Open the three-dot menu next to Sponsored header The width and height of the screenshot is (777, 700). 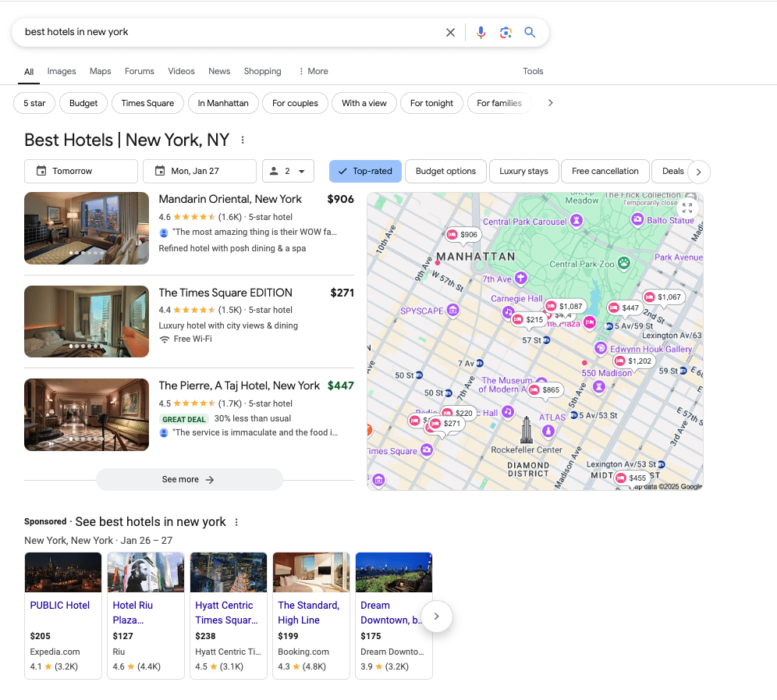[236, 521]
